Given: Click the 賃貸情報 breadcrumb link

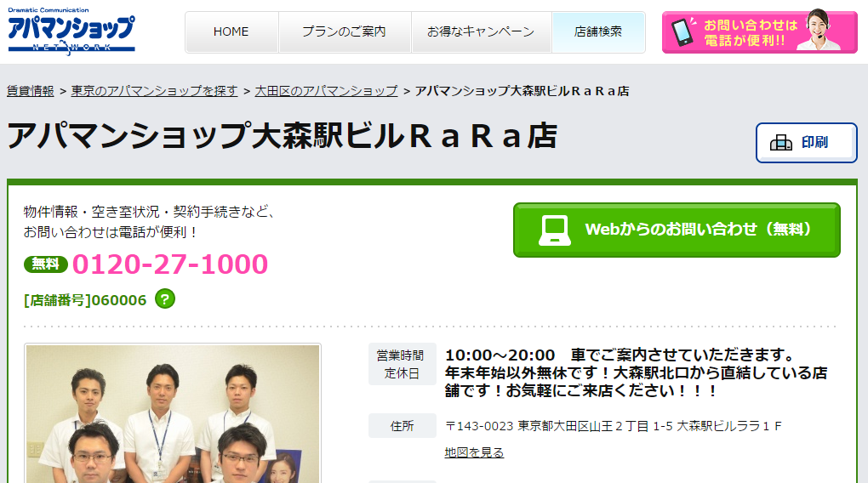Looking at the screenshot, I should [31, 91].
